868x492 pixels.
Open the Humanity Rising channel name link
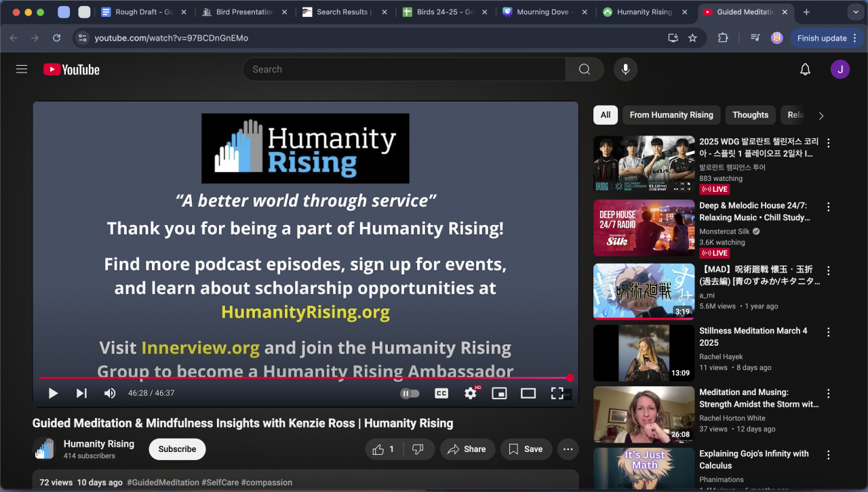(x=99, y=444)
